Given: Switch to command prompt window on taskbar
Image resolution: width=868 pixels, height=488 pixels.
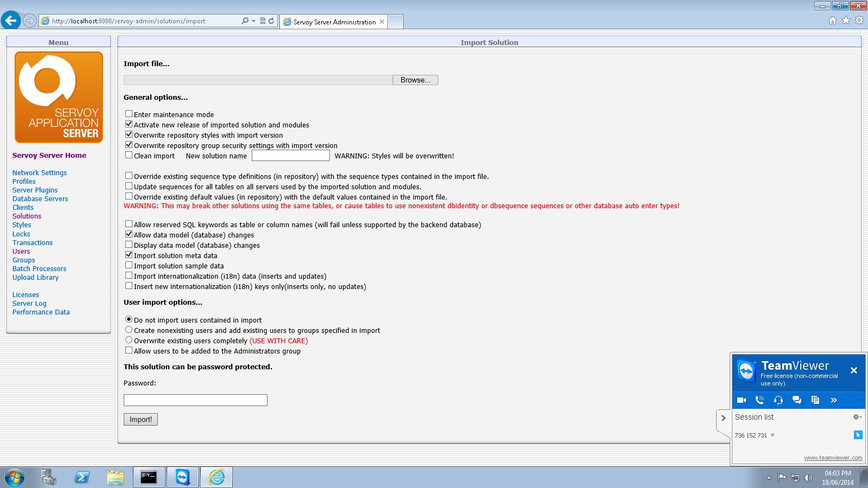Looking at the screenshot, I should click(x=149, y=477).
